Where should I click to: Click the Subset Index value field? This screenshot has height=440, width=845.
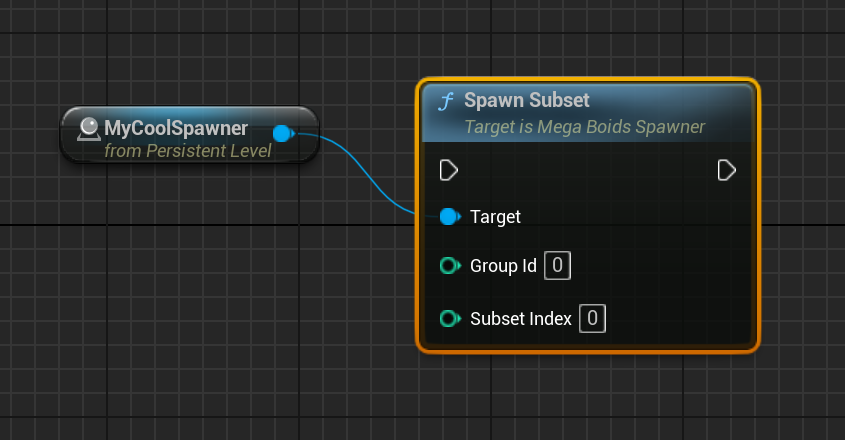pyautogui.click(x=592, y=319)
